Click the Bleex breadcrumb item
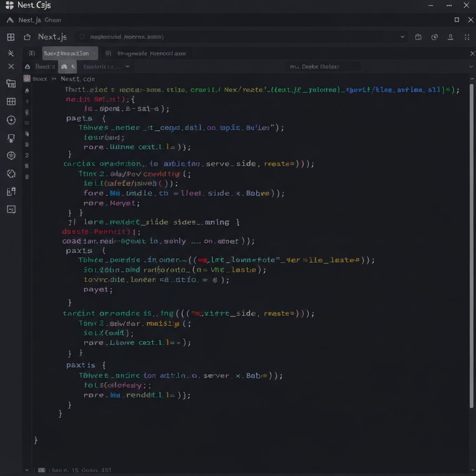The width and height of the screenshot is (476, 476). click(x=40, y=79)
